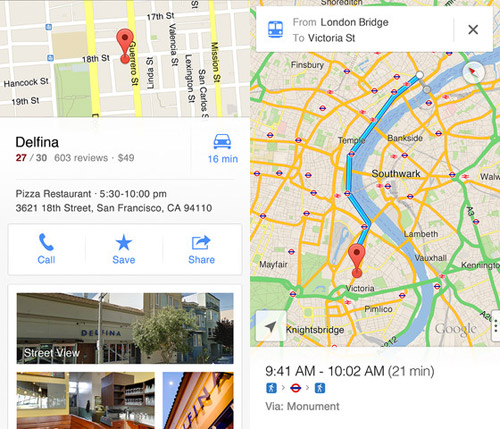Close the London Bridge to Victoria St route
Viewport: 500px width, 429px height.
(x=473, y=30)
